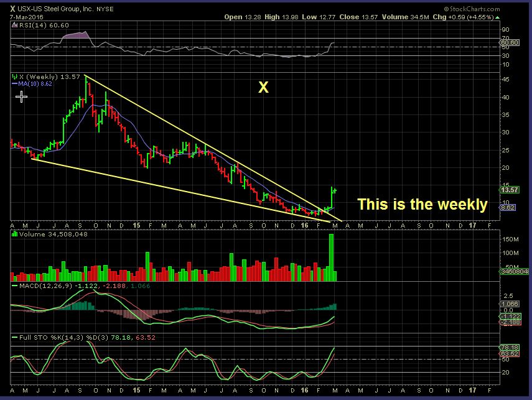Click the green line marker before Full STO label
Image resolution: width=532 pixels, height=400 pixels.
pyautogui.click(x=14, y=338)
